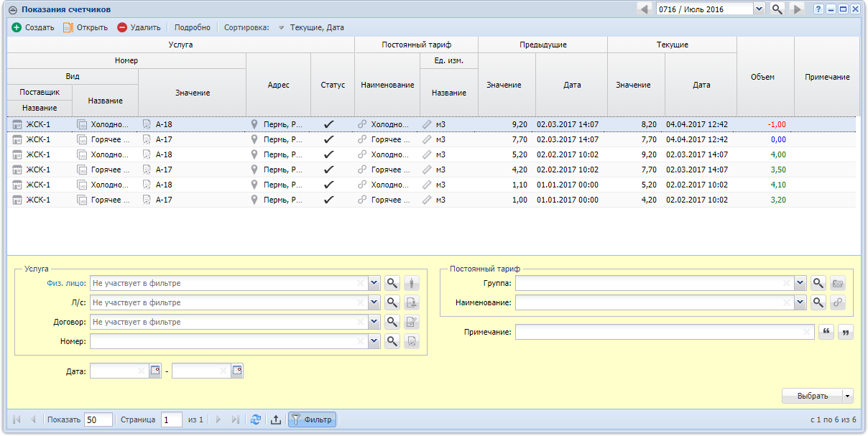This screenshot has height=436, width=868.
Task: Click the group folder icon beside Группа
Action: click(838, 283)
